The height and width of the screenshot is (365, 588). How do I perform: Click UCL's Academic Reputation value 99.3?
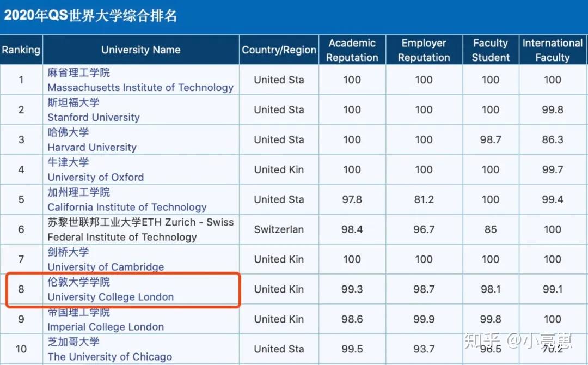point(352,289)
